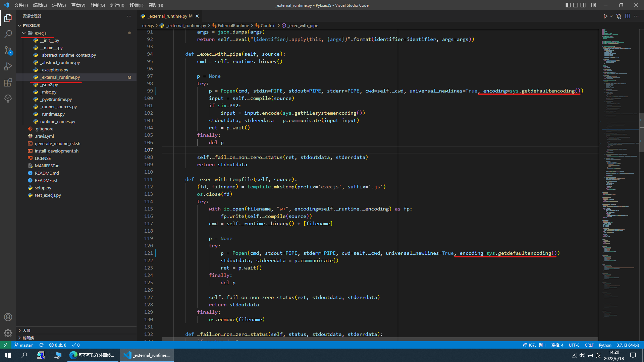This screenshot has height=362, width=644.
Task: Open Explorer panel More Actions ellipsis
Action: click(x=129, y=16)
